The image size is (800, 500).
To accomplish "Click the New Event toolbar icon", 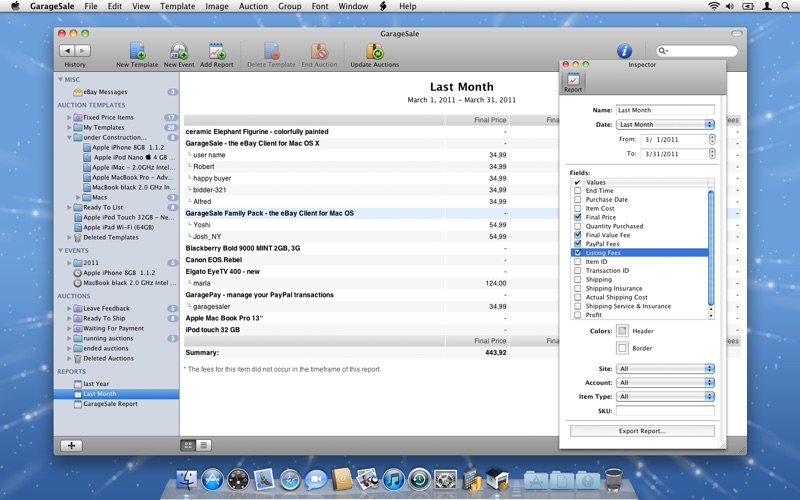I will [179, 52].
